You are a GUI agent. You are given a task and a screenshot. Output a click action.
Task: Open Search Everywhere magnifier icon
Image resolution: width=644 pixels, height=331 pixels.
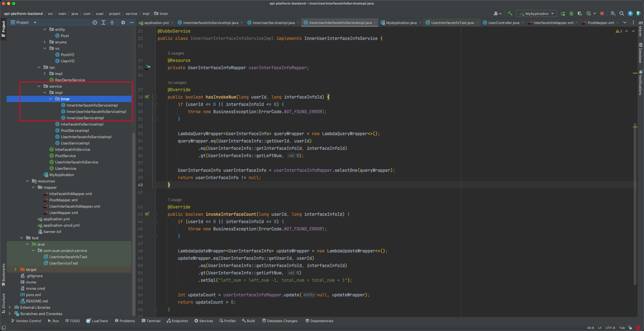pyautogui.click(x=621, y=14)
